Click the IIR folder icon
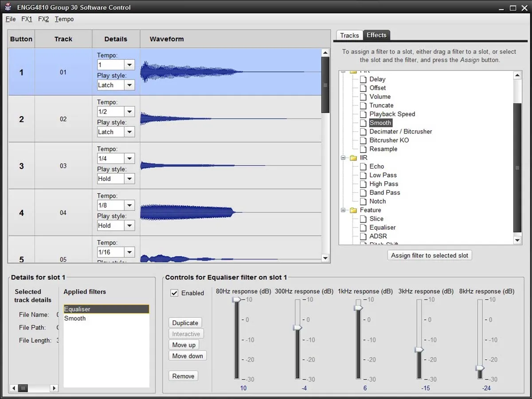532x399 pixels. 353,158
